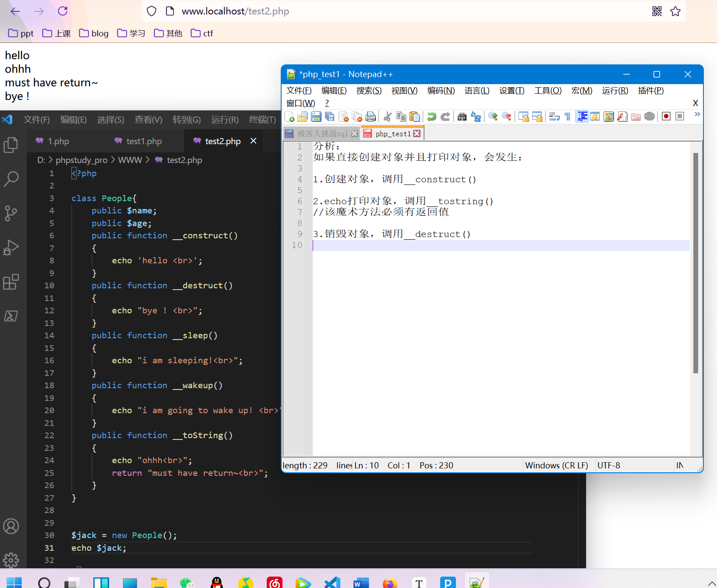Click Open file icon in Notepad++ toolbar

tap(303, 116)
